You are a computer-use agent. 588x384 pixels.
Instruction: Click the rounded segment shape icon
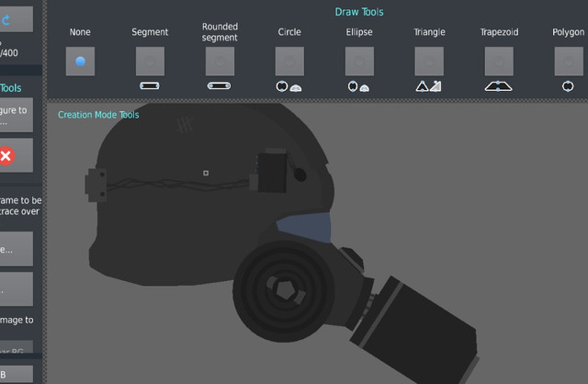(x=219, y=85)
